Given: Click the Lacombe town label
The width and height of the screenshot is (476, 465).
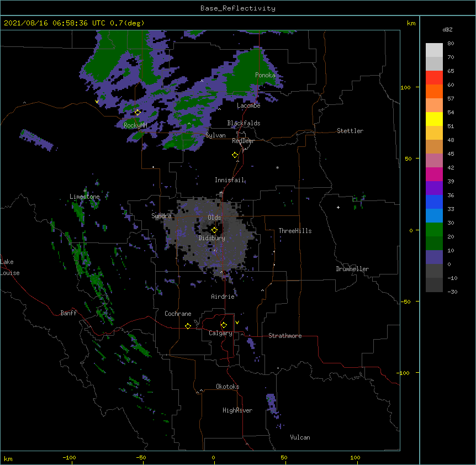Looking at the screenshot, I should [248, 105].
